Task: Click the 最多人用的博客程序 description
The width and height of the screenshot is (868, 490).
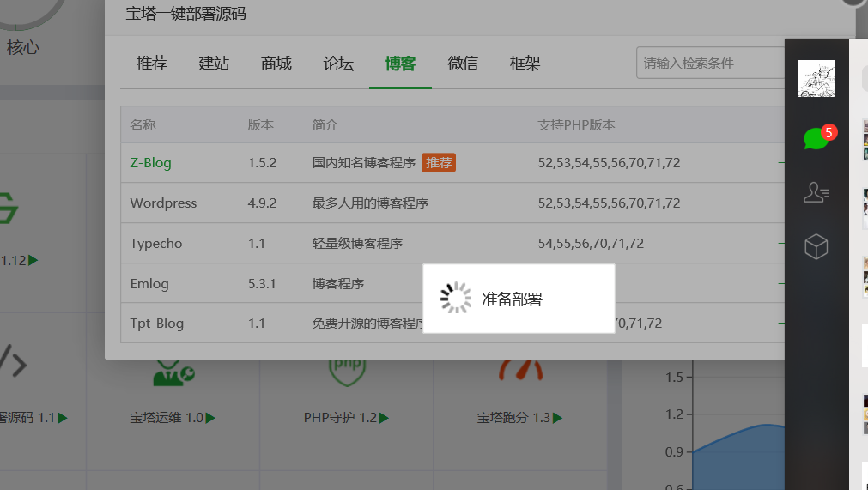Action: 370,203
